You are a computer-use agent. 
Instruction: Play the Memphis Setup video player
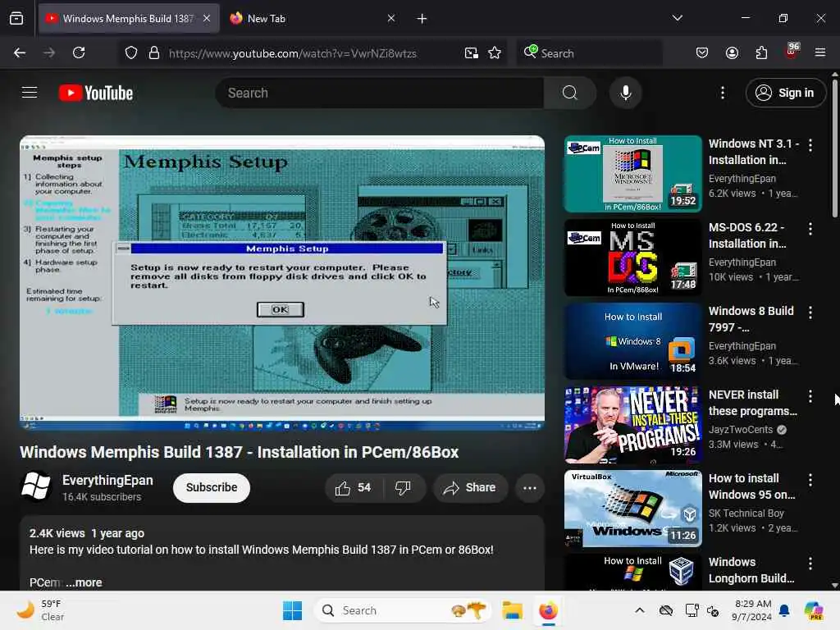[x=282, y=282]
